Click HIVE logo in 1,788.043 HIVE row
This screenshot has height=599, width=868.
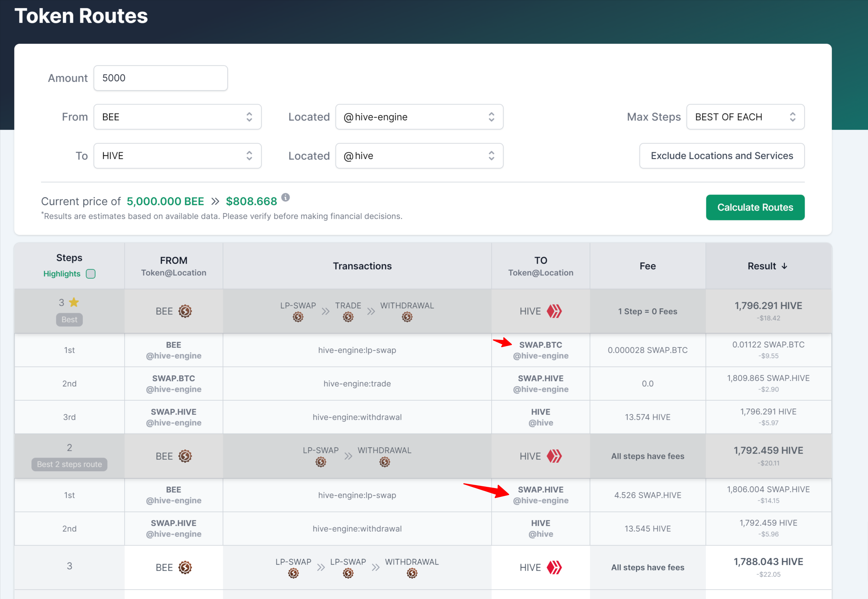click(x=554, y=567)
